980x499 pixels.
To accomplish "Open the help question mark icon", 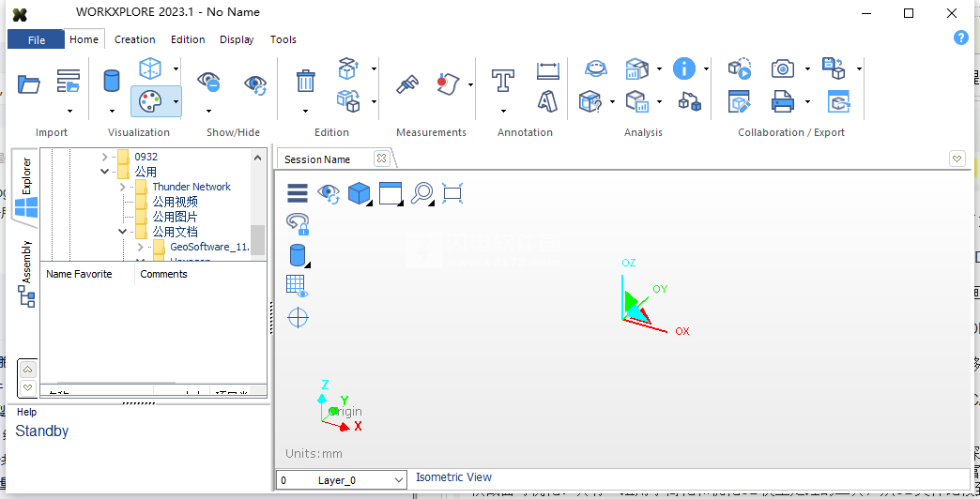I will tap(960, 38).
